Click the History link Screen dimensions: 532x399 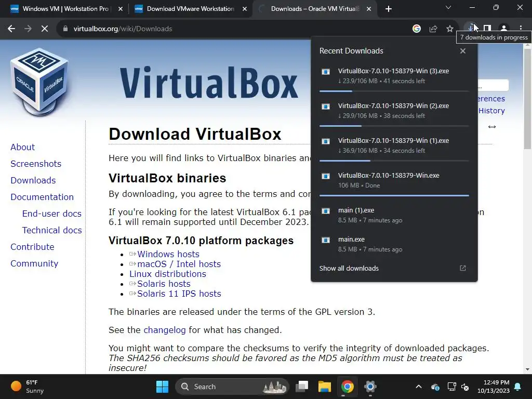pos(491,111)
